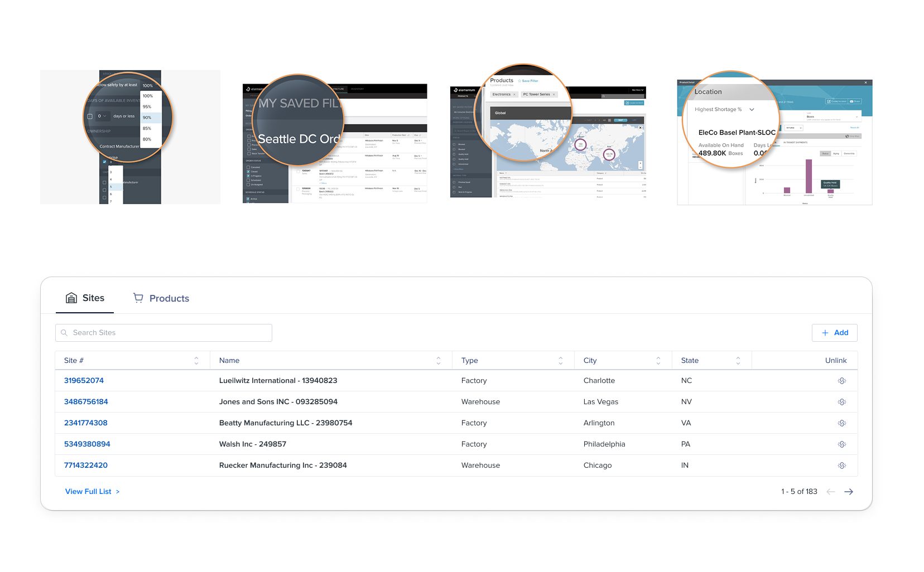Select the Walsh Inc - 249857 name
The height and width of the screenshot is (572, 924).
pos(252,444)
